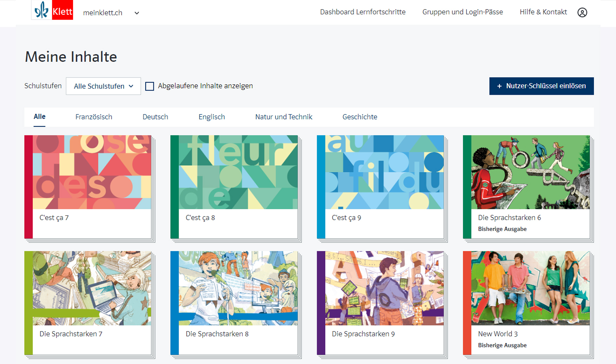
Task: Expand the meinklett.ch site dropdown
Action: 137,13
